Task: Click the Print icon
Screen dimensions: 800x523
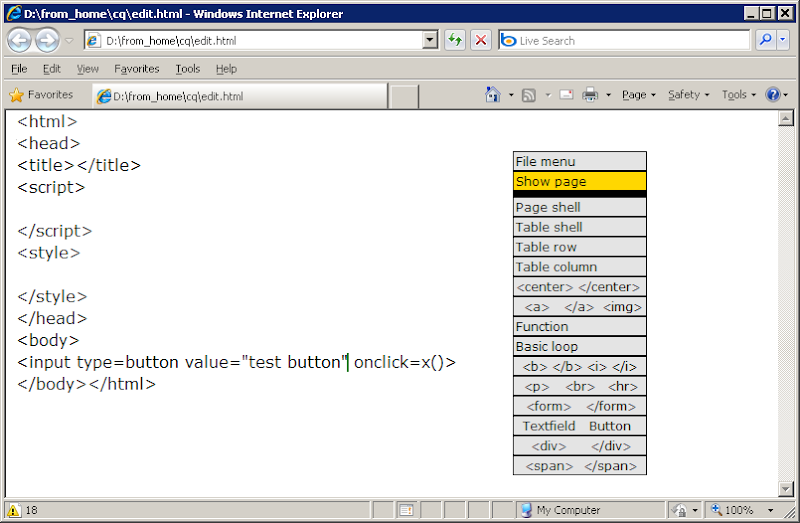Action: pyautogui.click(x=590, y=94)
